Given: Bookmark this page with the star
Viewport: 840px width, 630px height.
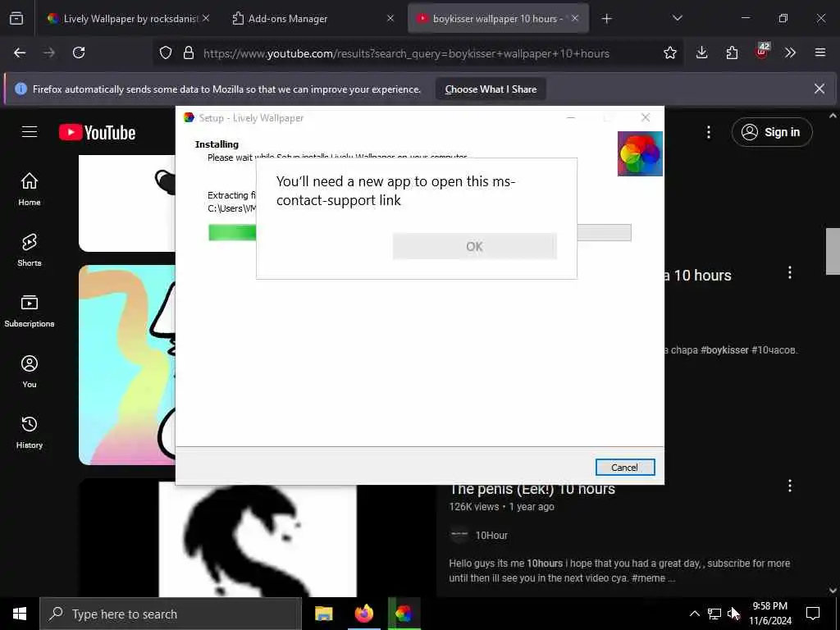Looking at the screenshot, I should [669, 52].
